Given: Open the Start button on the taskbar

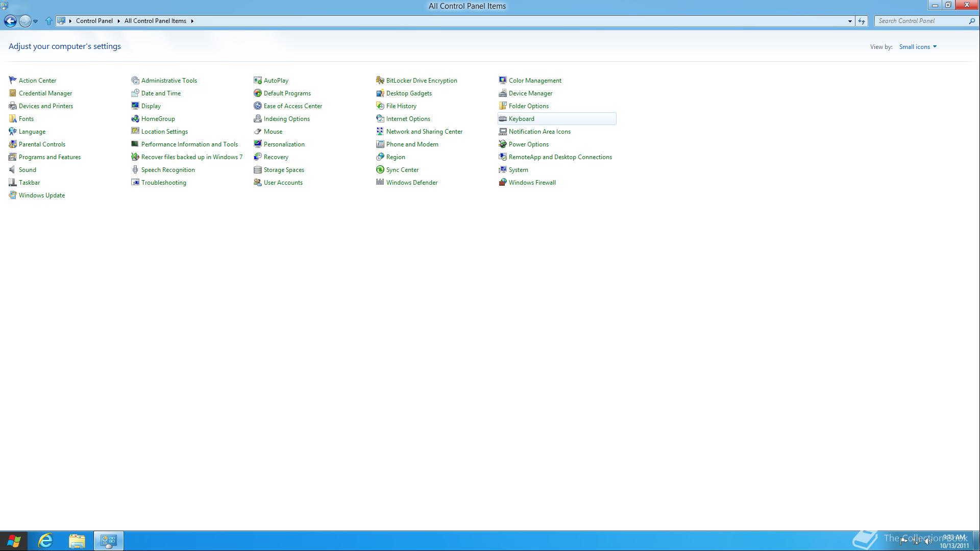Looking at the screenshot, I should tap(14, 541).
